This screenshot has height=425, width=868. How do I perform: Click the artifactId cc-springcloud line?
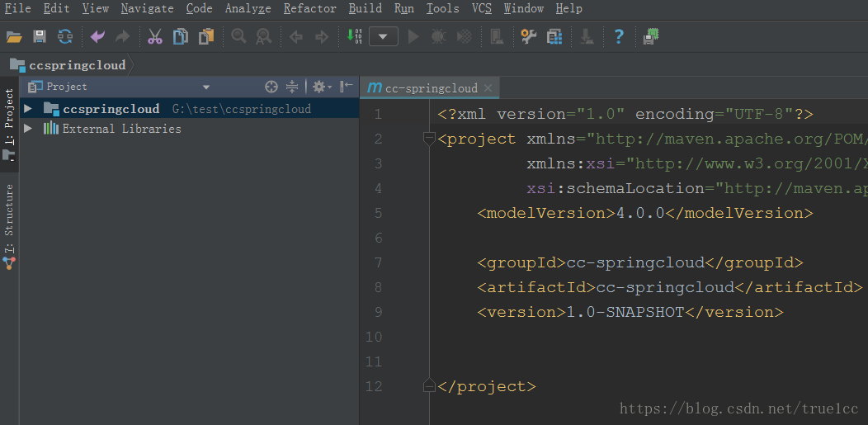(x=670, y=287)
